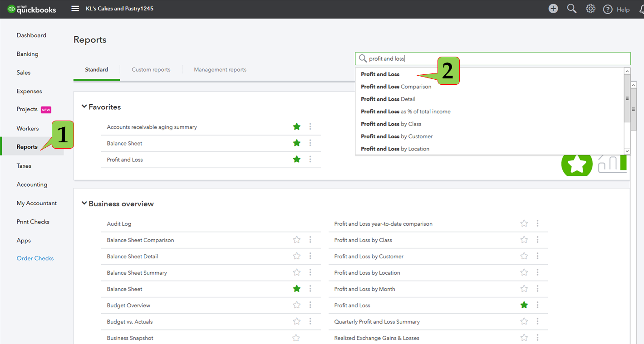Open more options for Balance Sheet Comparison

(310, 240)
